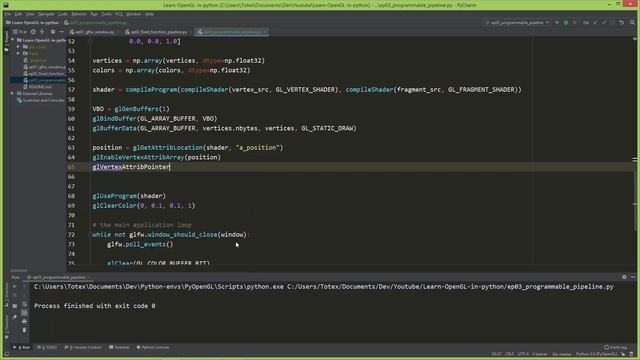Open the Tools menu
Image resolution: width=640 pixels, height=360 pixels.
click(107, 14)
